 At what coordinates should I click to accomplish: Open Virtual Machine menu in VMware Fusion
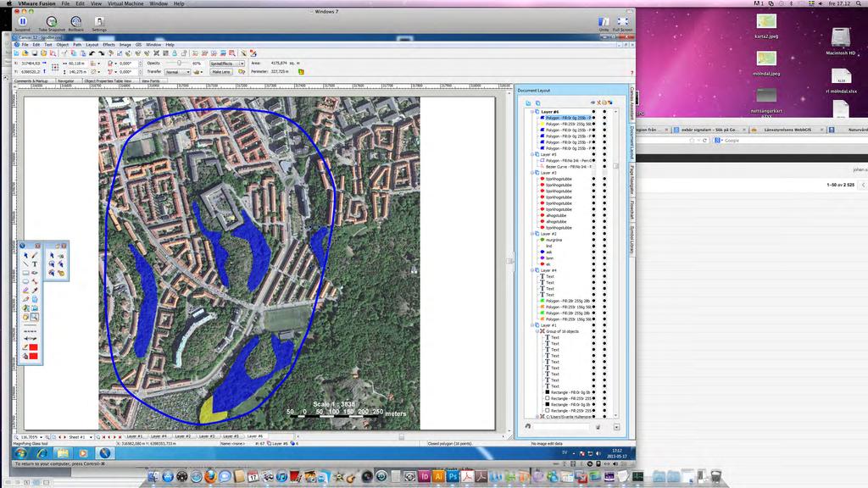click(125, 3)
